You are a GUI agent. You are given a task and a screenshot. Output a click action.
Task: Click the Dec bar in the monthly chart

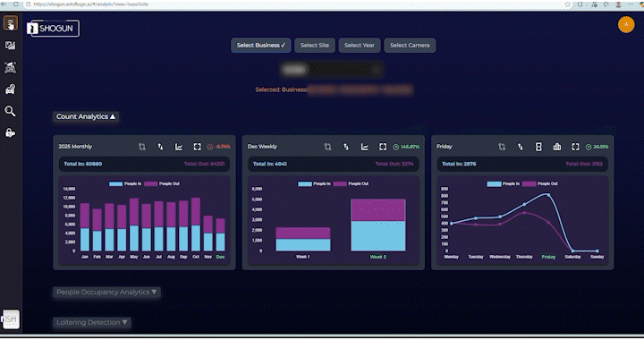tap(221, 234)
